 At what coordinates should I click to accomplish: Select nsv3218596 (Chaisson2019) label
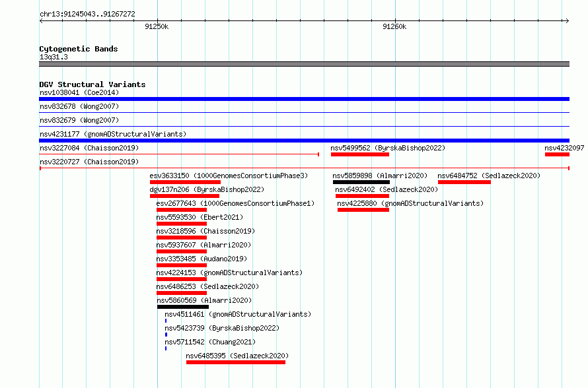point(205,231)
